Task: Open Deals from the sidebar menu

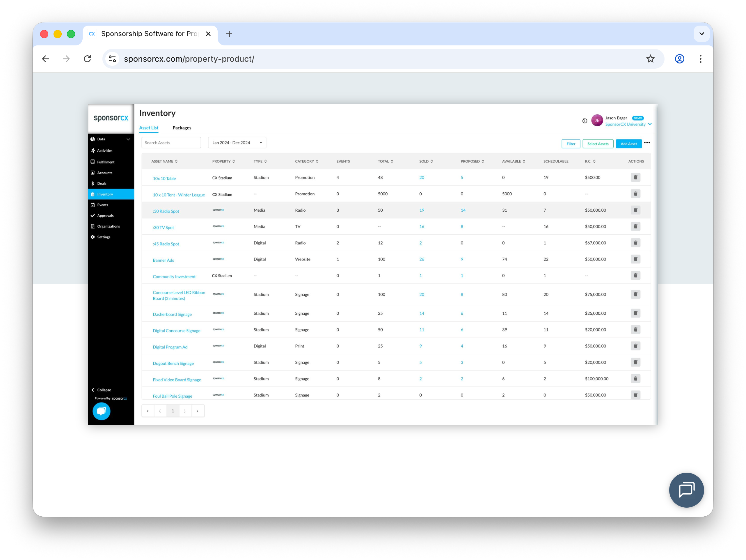Action: [102, 184]
